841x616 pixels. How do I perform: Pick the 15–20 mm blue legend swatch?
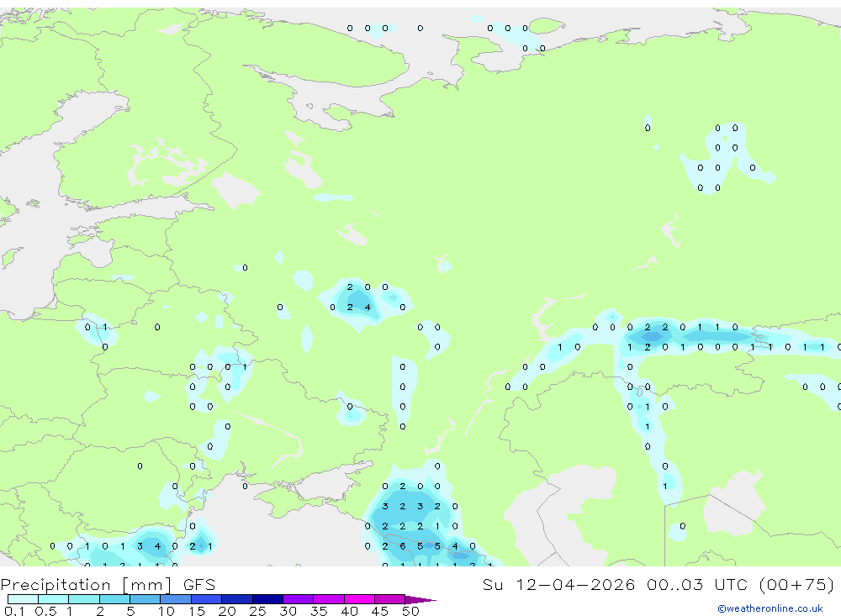[x=206, y=599]
